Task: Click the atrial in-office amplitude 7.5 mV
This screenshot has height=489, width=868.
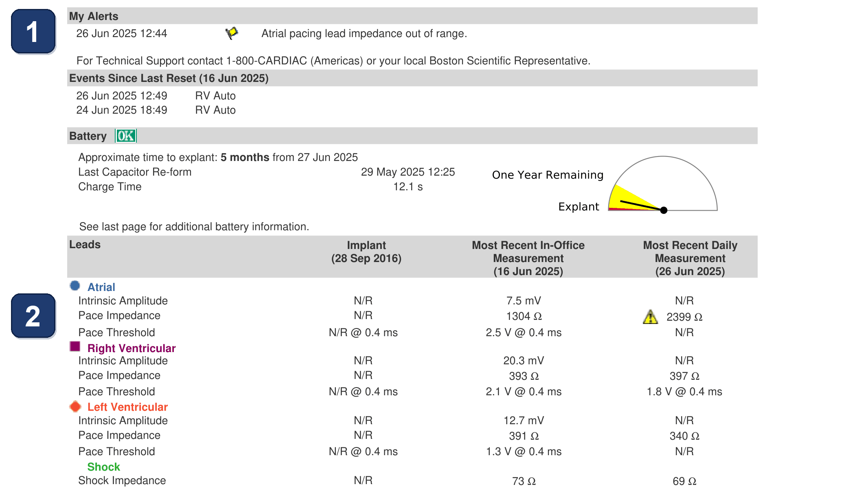Action: pyautogui.click(x=524, y=301)
